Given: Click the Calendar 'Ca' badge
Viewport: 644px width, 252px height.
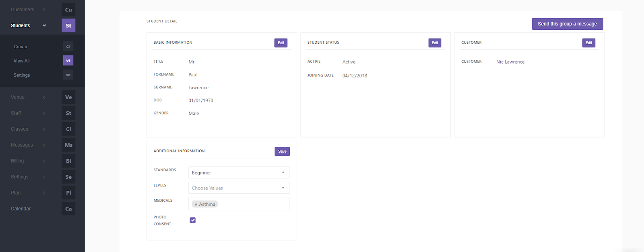Looking at the screenshot, I should 68,209.
